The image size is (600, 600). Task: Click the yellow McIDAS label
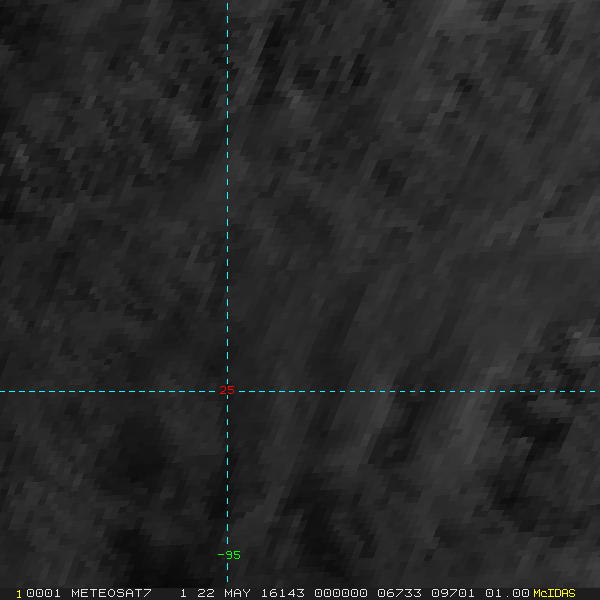554,593
